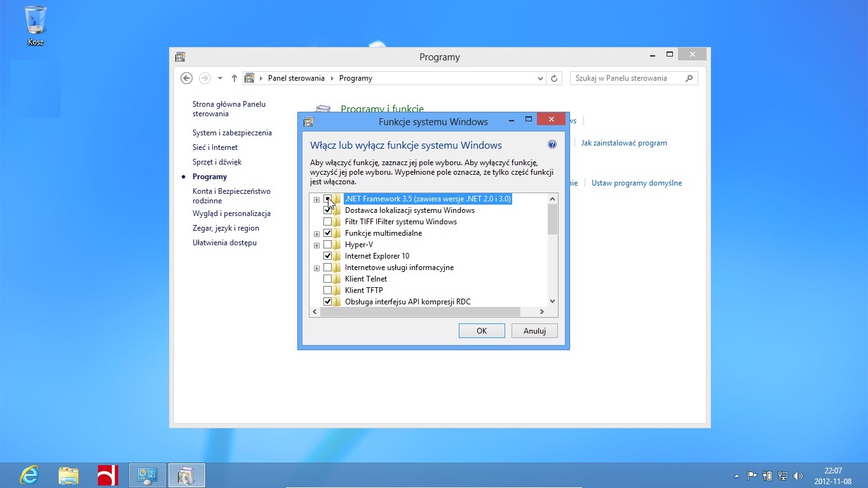Screen dimensions: 868x488
Task: Toggle the .NET Framework 3.5 checkbox
Action: tap(327, 199)
